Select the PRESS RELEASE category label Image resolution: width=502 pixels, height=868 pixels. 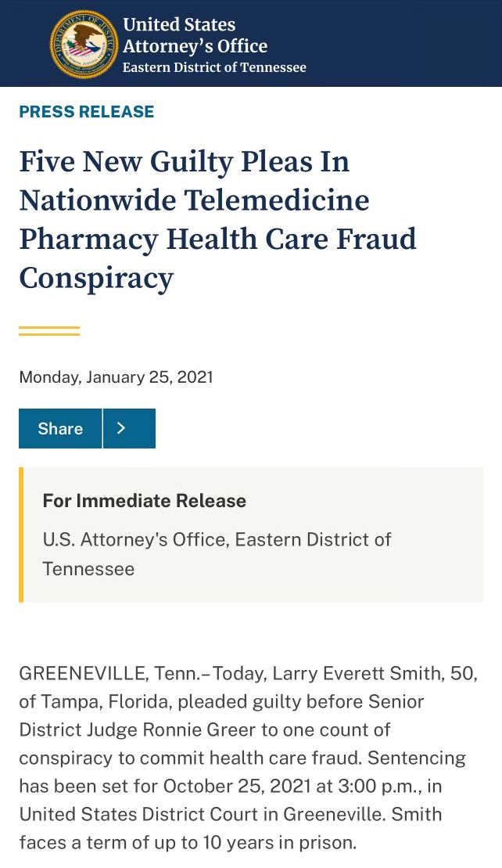87,112
